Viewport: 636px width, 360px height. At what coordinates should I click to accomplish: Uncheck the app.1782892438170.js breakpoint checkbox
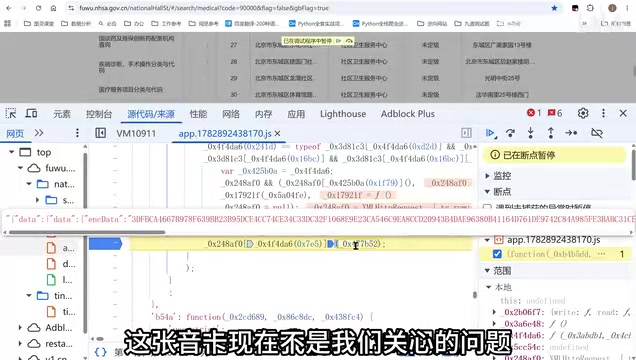[x=497, y=254]
